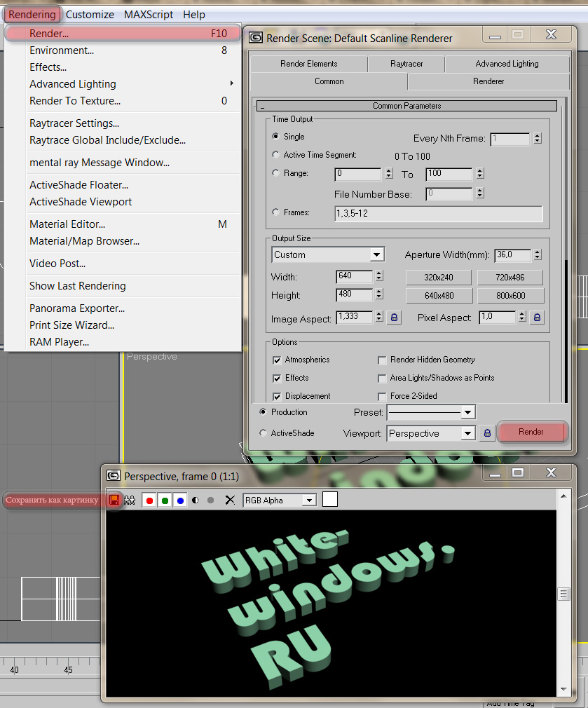
Task: Click the Width spinner arrows
Action: pos(379,275)
